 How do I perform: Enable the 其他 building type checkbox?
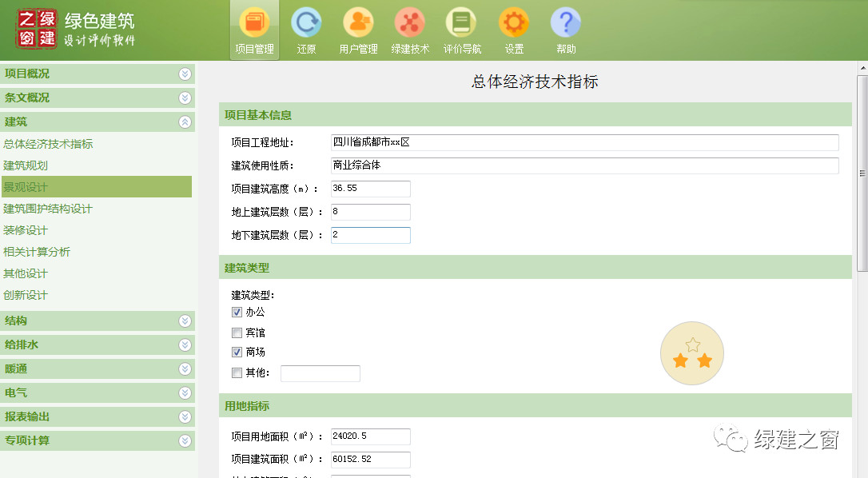pos(237,372)
